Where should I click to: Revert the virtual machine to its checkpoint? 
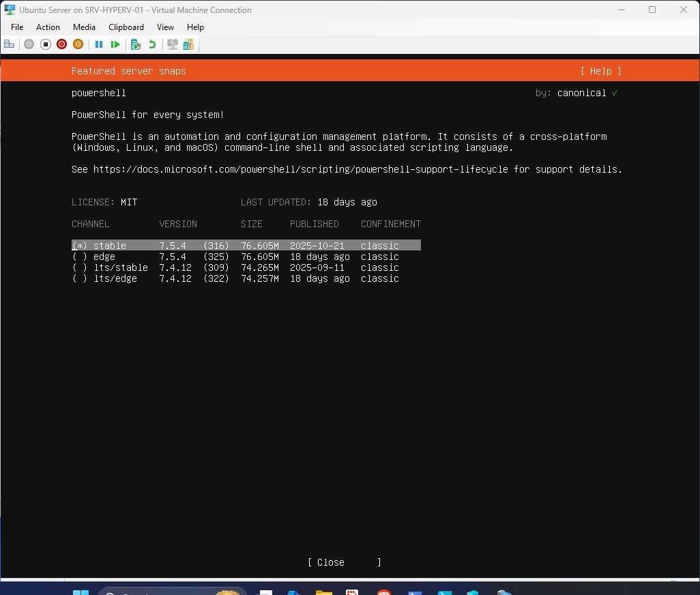(x=151, y=44)
